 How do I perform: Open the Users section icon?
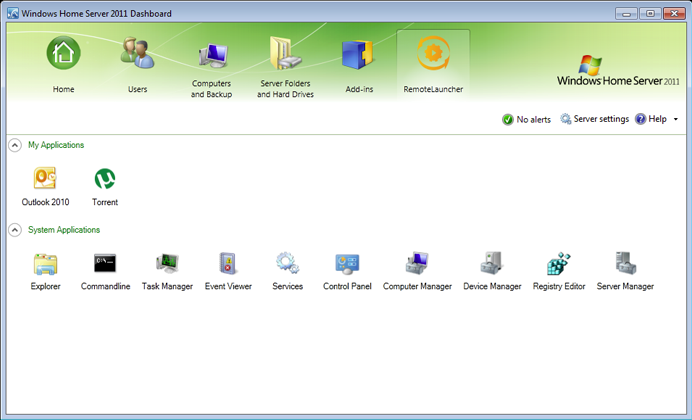pos(137,53)
